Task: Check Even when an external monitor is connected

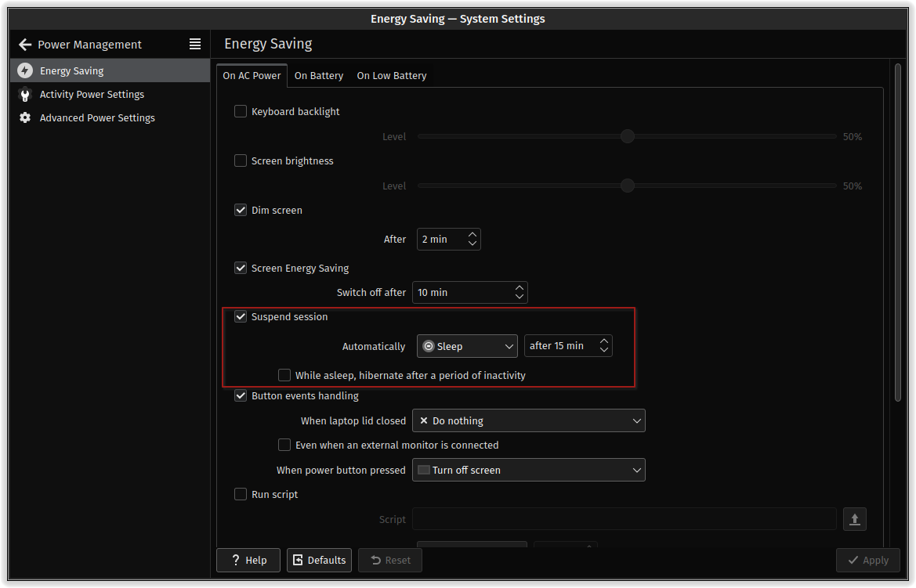Action: (284, 445)
